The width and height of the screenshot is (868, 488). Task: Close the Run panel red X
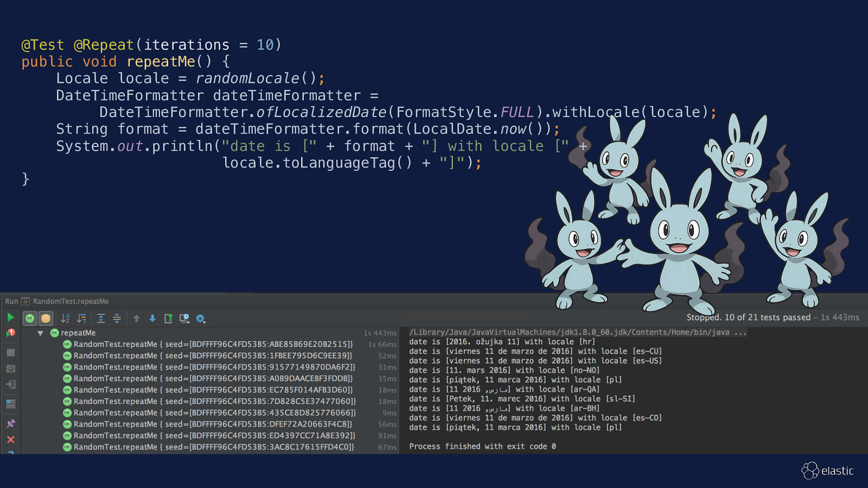pos(10,440)
